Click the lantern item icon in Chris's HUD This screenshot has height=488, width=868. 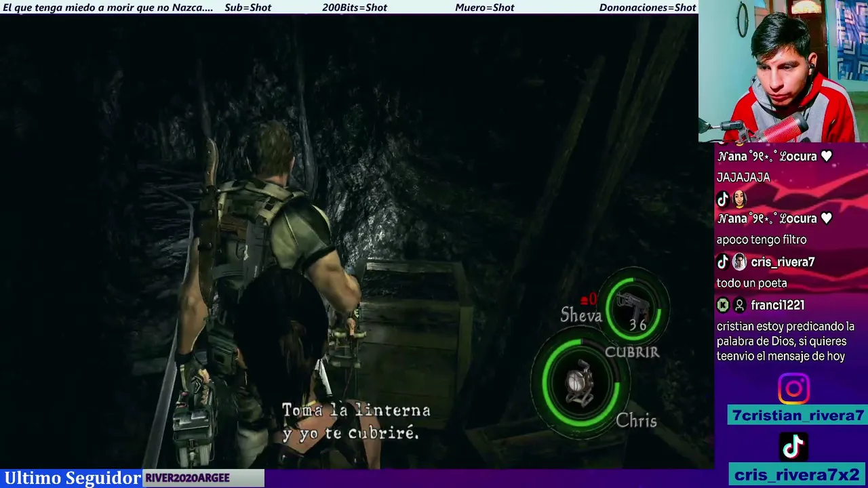pos(580,382)
